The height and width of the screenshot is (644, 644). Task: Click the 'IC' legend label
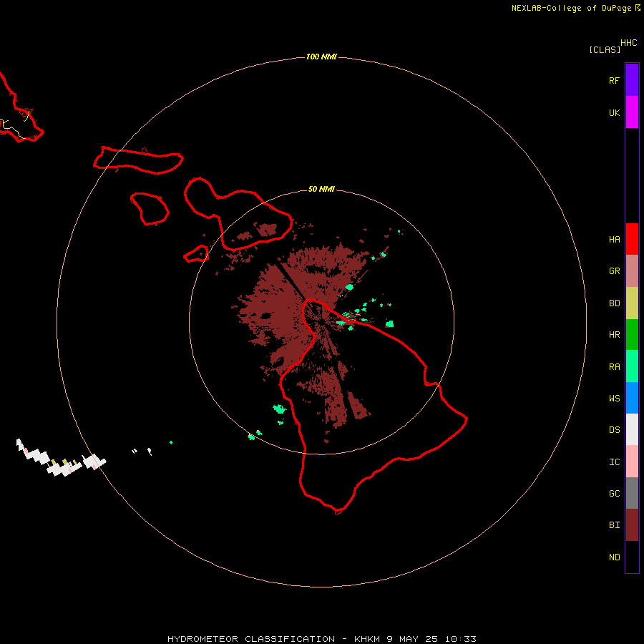[614, 462]
